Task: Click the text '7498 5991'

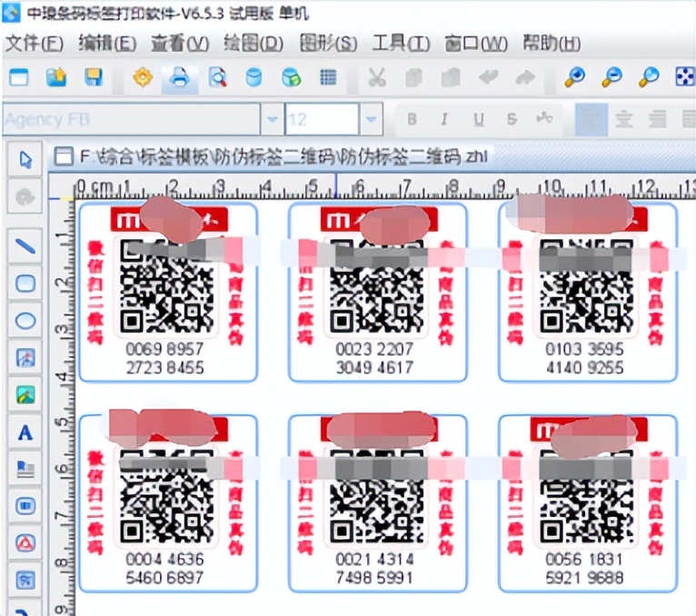Action: click(374, 578)
